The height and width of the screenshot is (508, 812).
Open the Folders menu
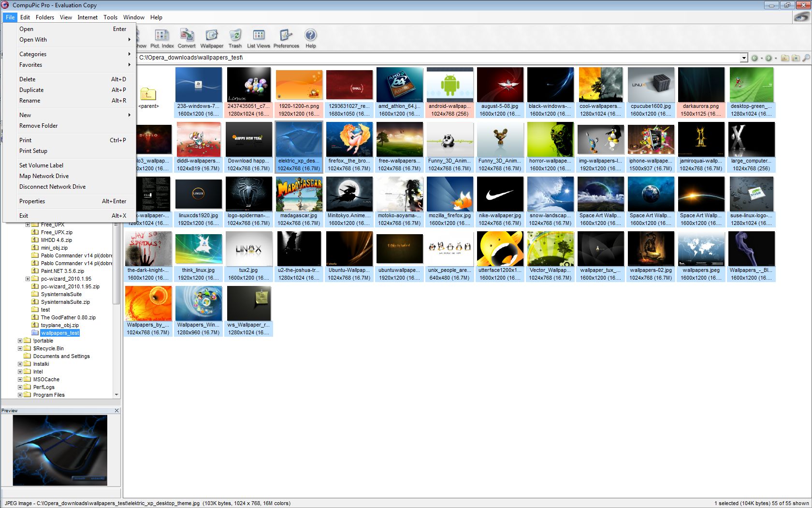tap(45, 17)
